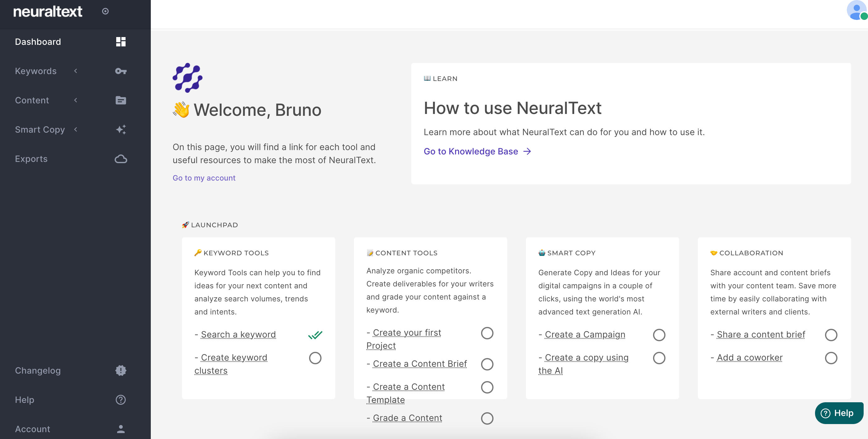Click the Smart Copy sparkles icon
Viewport: 868px width, 439px height.
coord(121,129)
